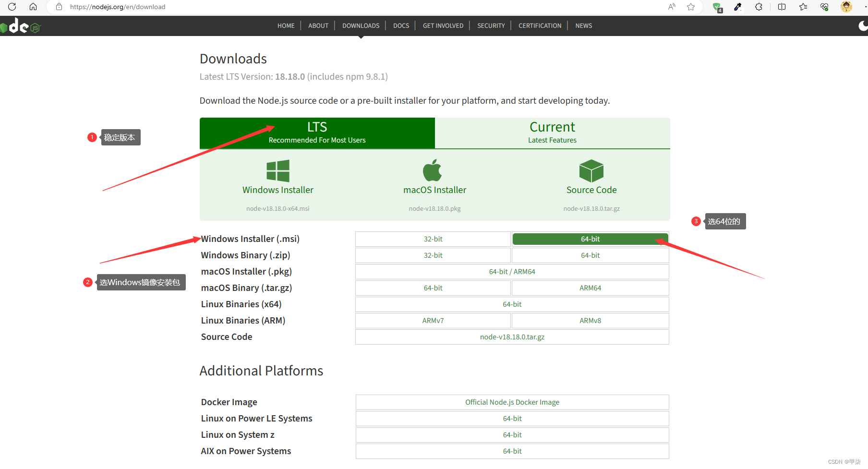Open the DOWNLOADS menu item

(x=361, y=26)
